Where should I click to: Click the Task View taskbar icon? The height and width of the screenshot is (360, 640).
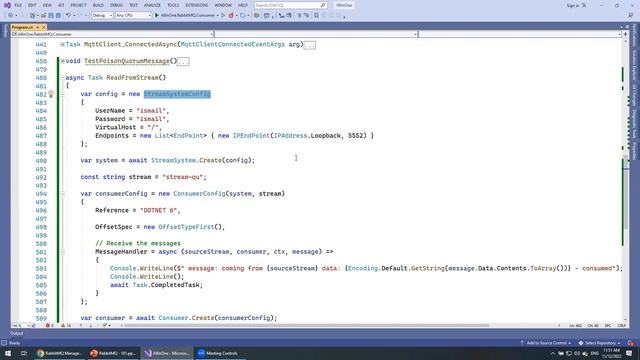click(x=24, y=353)
